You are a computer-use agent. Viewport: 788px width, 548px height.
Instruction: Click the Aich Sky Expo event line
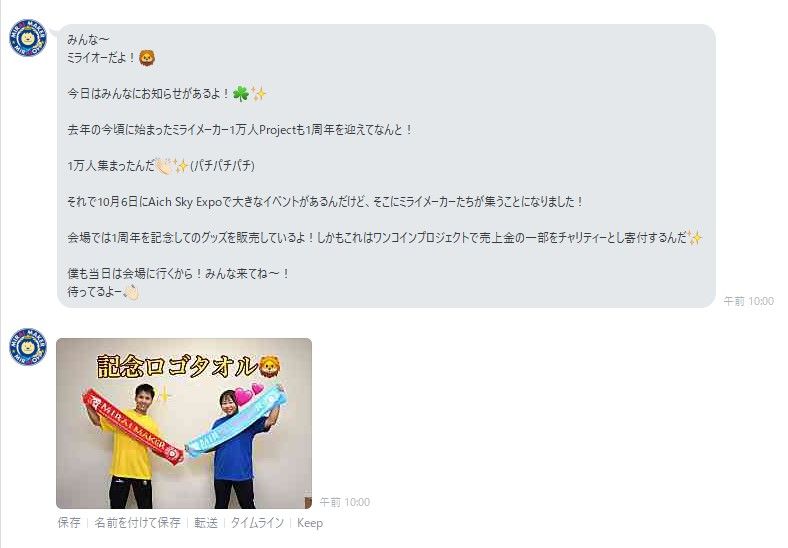[325, 202]
